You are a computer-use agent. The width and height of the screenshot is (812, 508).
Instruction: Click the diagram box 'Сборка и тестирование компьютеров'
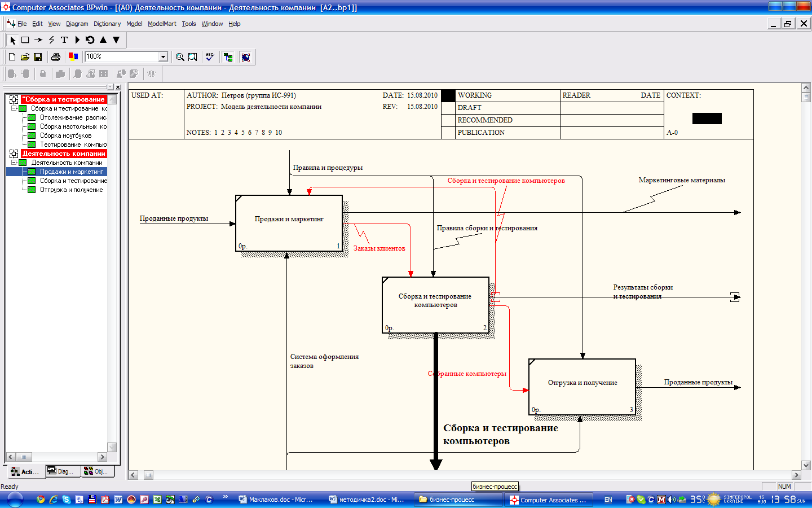(x=435, y=305)
